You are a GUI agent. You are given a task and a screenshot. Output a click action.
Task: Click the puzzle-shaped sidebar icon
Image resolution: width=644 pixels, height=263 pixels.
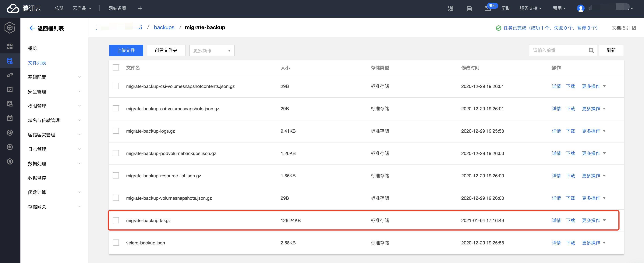coord(10,104)
